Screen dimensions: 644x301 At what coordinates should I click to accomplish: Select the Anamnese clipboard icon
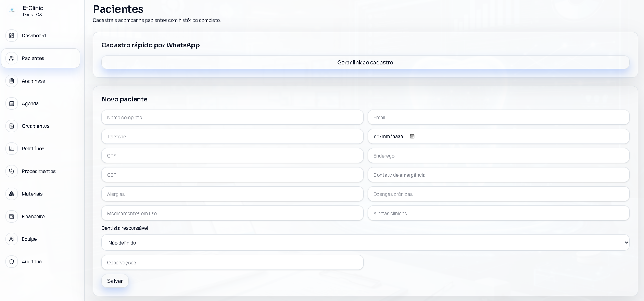pyautogui.click(x=12, y=81)
